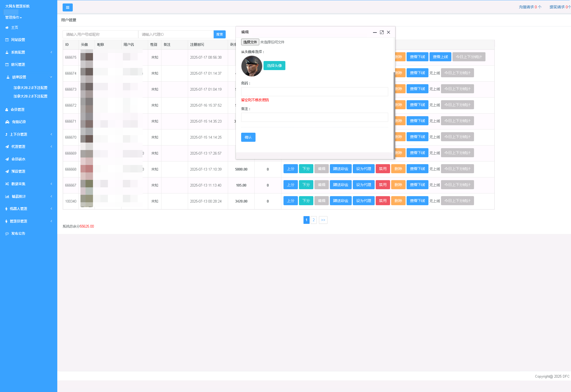The width and height of the screenshot is (571, 392).
Task: Click the bar chart icon for 输赢统计
Action: point(7,196)
